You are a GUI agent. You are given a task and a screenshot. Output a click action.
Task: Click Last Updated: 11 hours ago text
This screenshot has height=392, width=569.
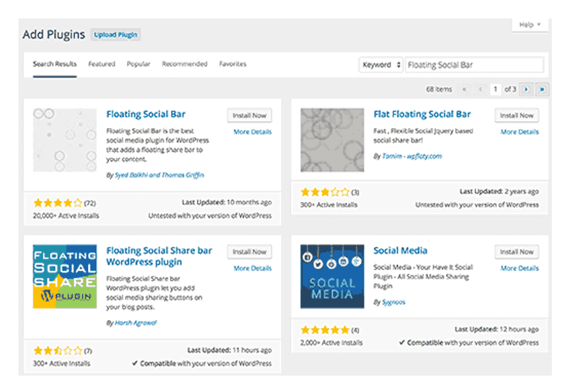[229, 350]
